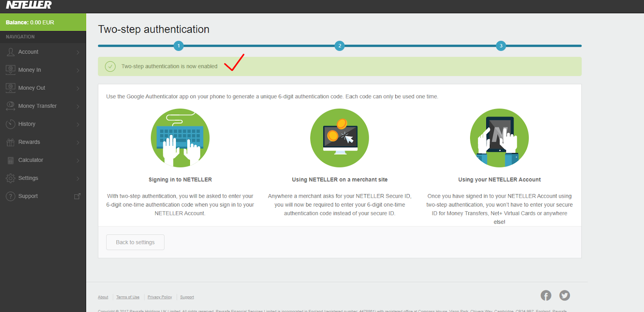Open Calculator navigation item
The height and width of the screenshot is (312, 644).
pyautogui.click(x=43, y=160)
